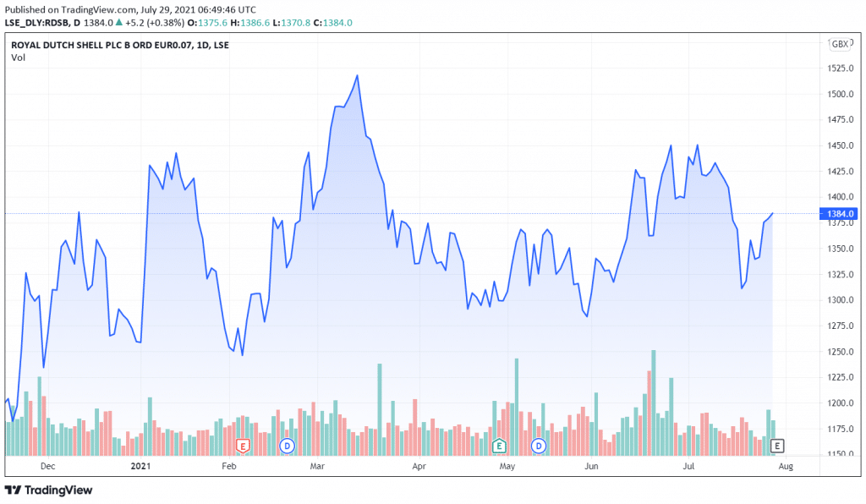This screenshot has width=866, height=504.
Task: Click the 1400.0 price axis label
Action: pyautogui.click(x=840, y=197)
